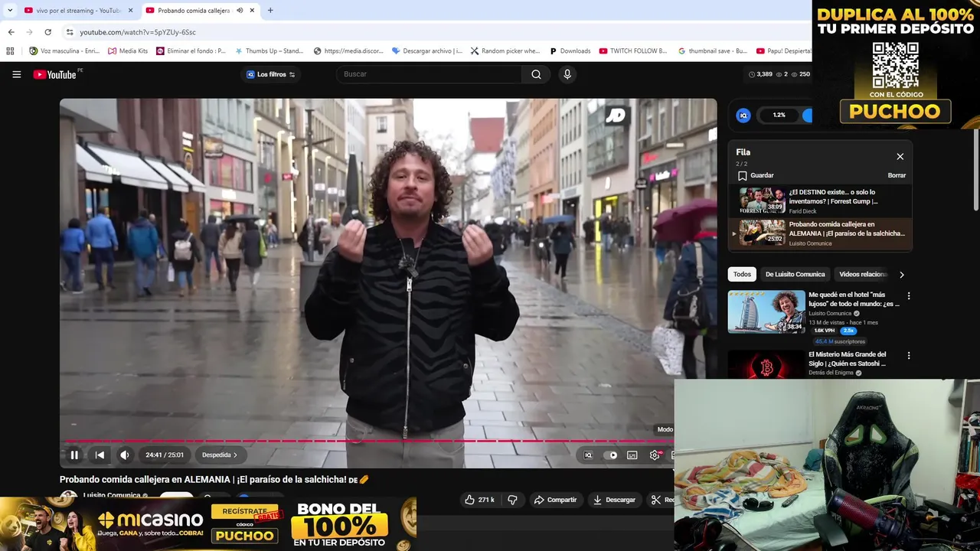The width and height of the screenshot is (980, 551).
Task: Open the Thumbs Up bookmark
Action: coord(269,51)
